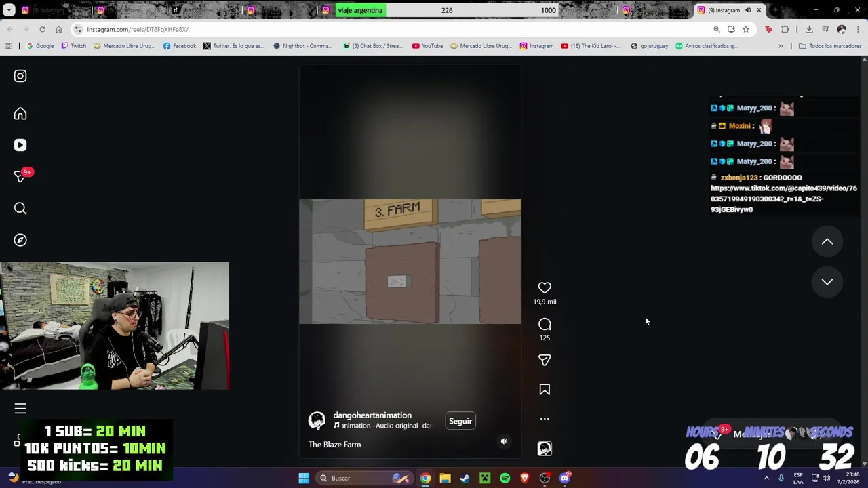Open a new browser tab with the plus
This screenshot has width=868, height=488.
point(775,10)
